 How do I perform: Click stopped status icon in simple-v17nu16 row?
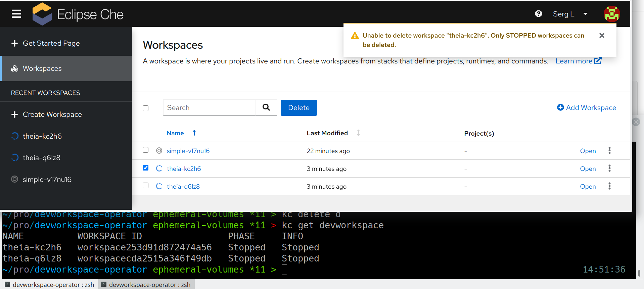pyautogui.click(x=159, y=151)
